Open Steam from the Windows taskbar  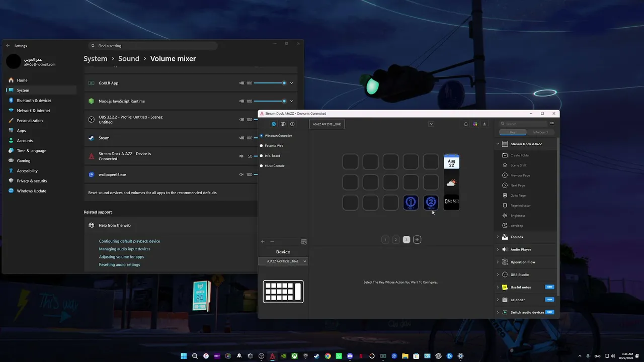coord(316,356)
